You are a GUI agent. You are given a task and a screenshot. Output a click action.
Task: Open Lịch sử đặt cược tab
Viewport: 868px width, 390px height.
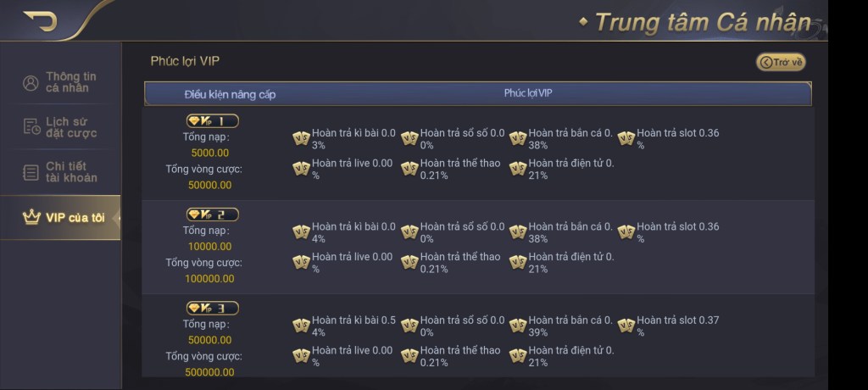(60, 127)
